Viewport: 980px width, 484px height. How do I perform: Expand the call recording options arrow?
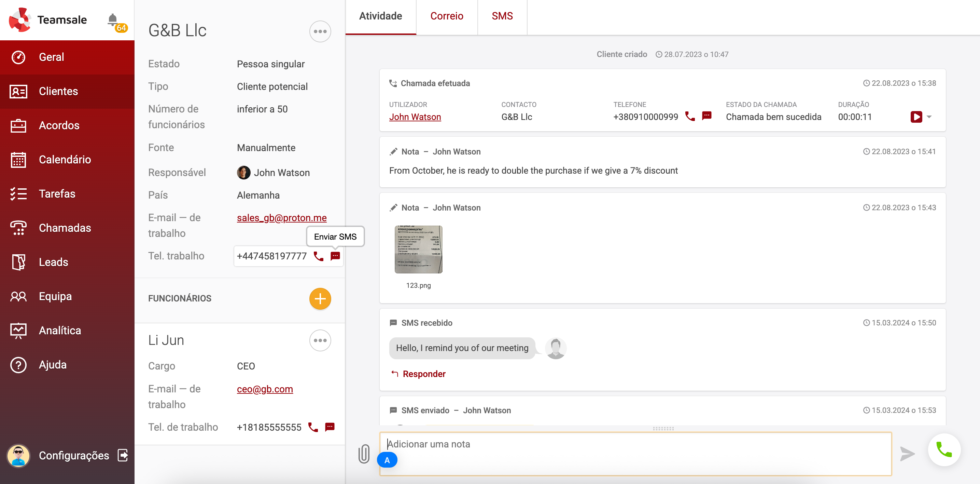[x=929, y=117]
